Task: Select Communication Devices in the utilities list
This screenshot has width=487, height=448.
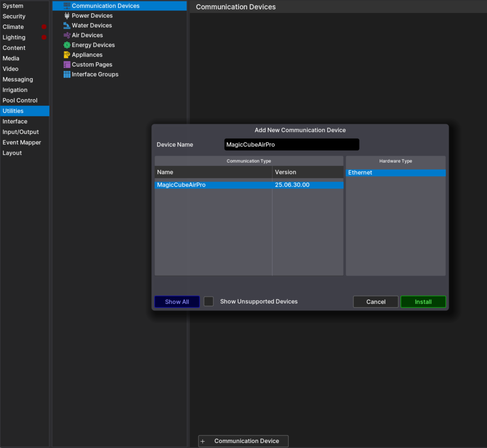Action: (120, 5)
